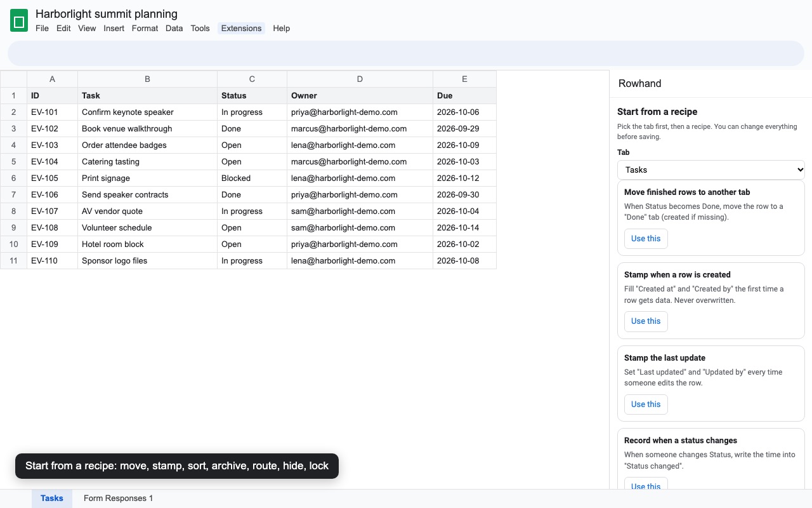Click the Confirm keynote speaker cell
The image size is (812, 508).
coord(147,112)
